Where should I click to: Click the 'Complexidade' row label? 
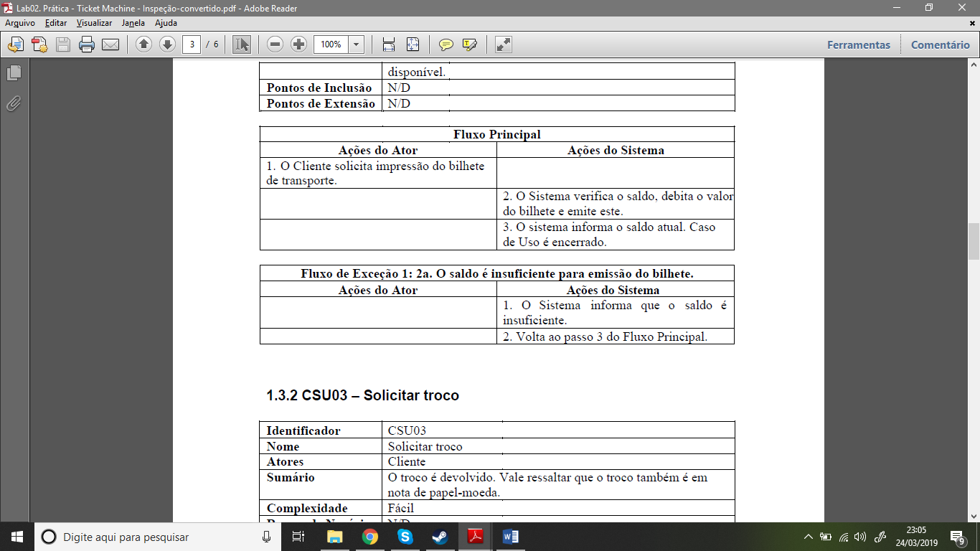[307, 508]
